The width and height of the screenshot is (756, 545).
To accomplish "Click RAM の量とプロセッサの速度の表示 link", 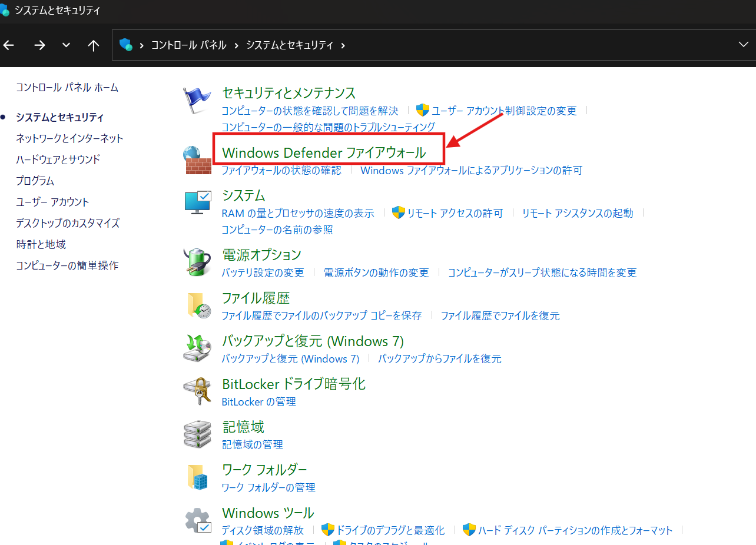I will (298, 214).
